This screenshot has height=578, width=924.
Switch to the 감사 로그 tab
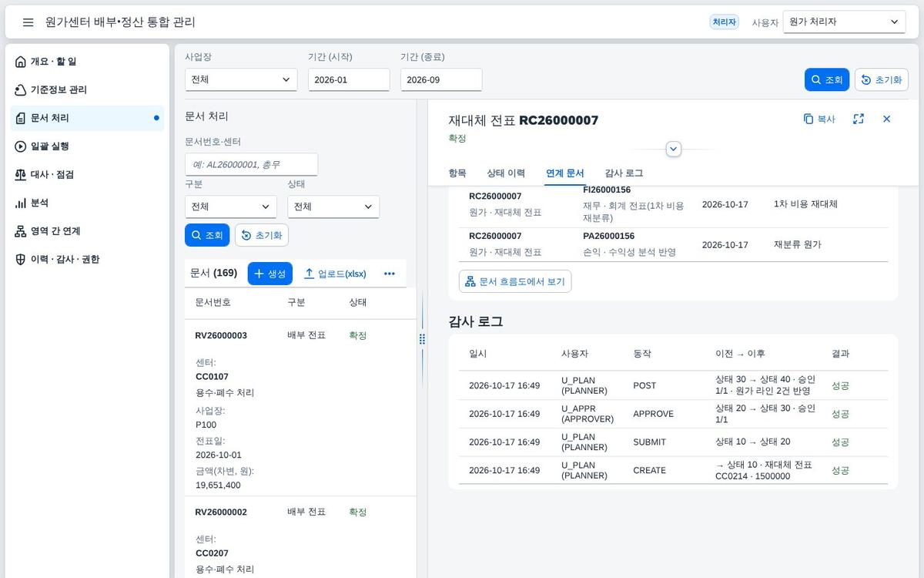coord(624,173)
